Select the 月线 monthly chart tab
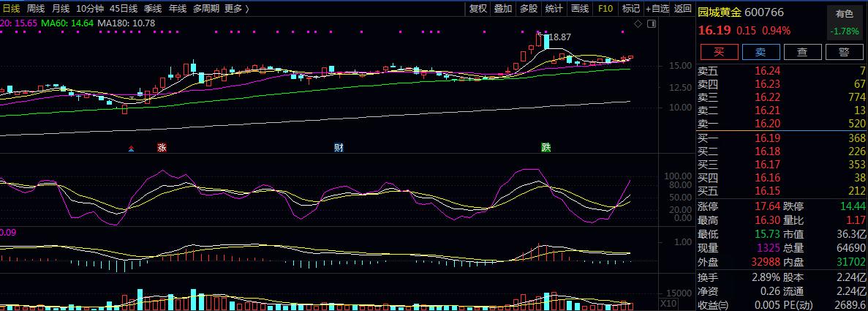The width and height of the screenshot is (868, 311). click(x=60, y=9)
